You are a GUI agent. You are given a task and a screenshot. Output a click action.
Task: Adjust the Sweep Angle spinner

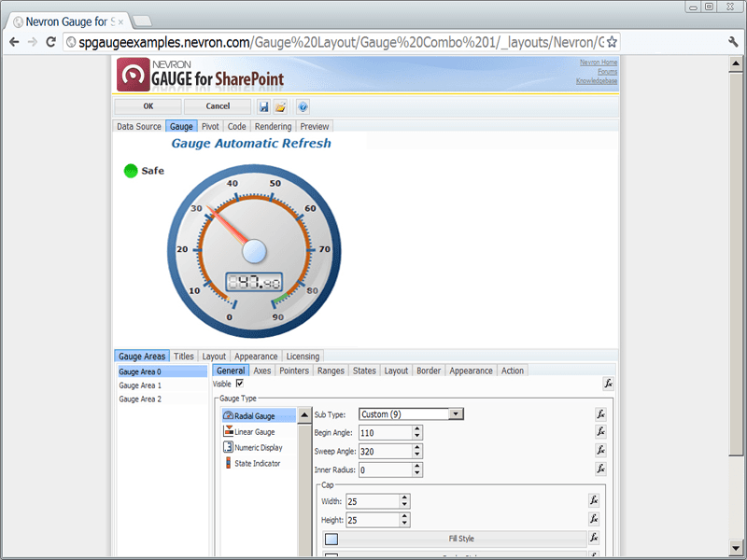pos(417,451)
